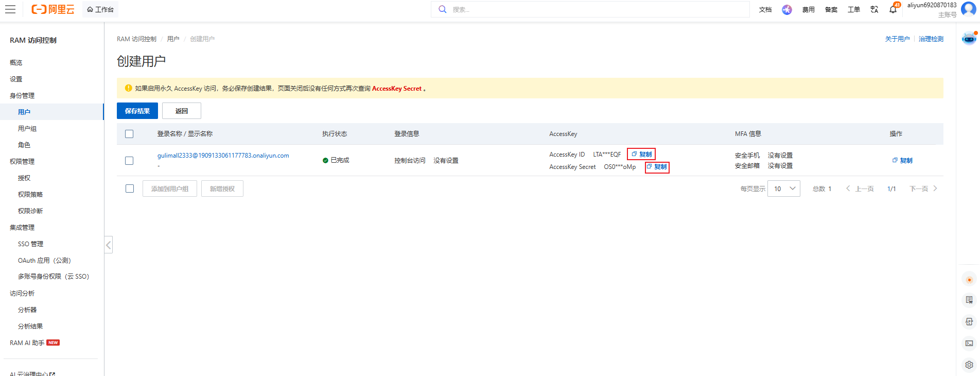The height and width of the screenshot is (376, 980).
Task: Copy the AccessKey Secret
Action: tap(657, 166)
